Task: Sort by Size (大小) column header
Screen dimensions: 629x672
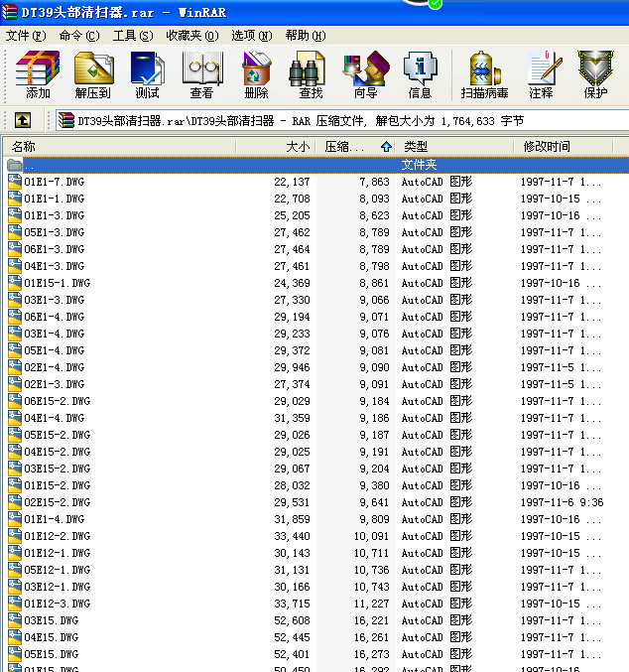Action: 276,147
